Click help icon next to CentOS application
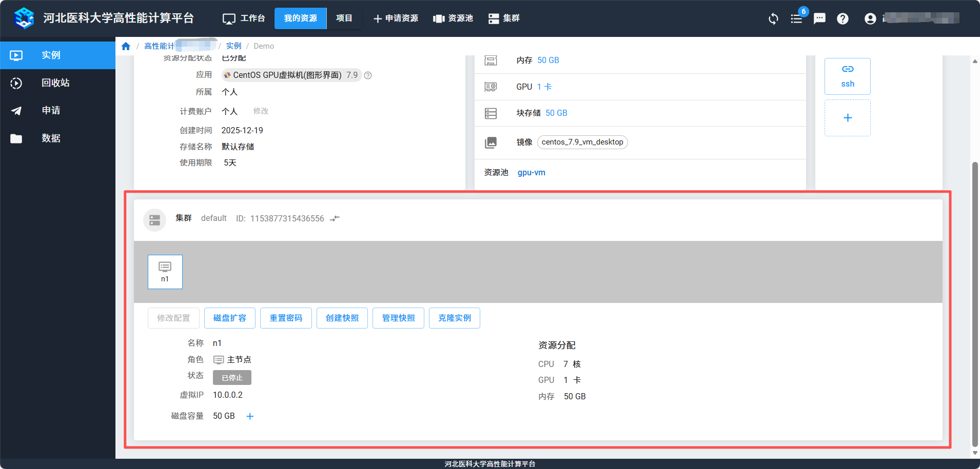 tap(368, 75)
